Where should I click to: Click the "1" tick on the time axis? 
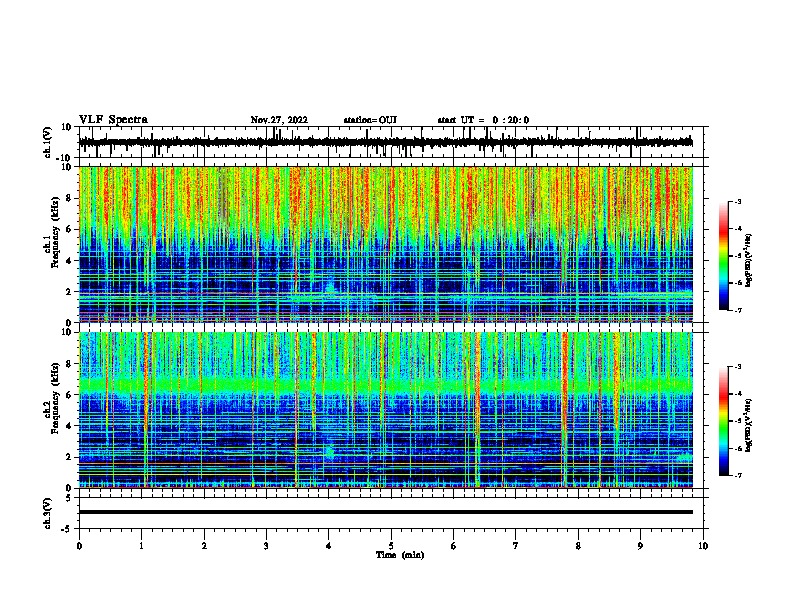(x=141, y=546)
